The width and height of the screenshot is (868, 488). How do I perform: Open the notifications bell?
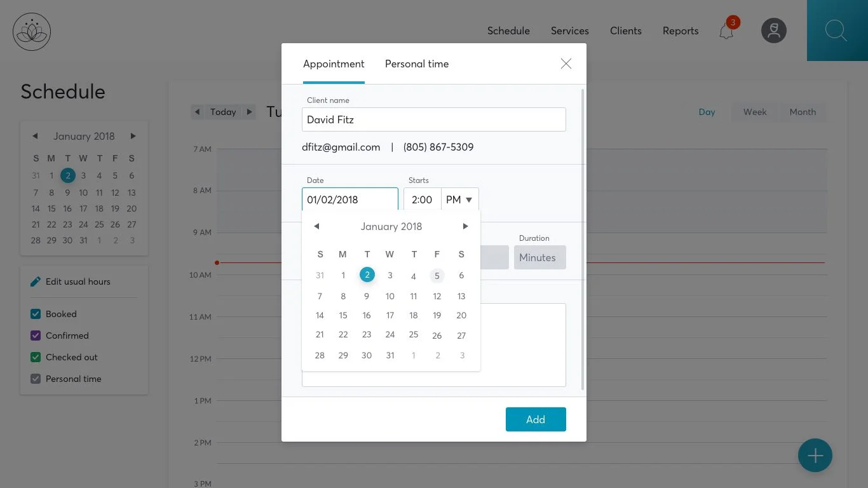(x=726, y=31)
